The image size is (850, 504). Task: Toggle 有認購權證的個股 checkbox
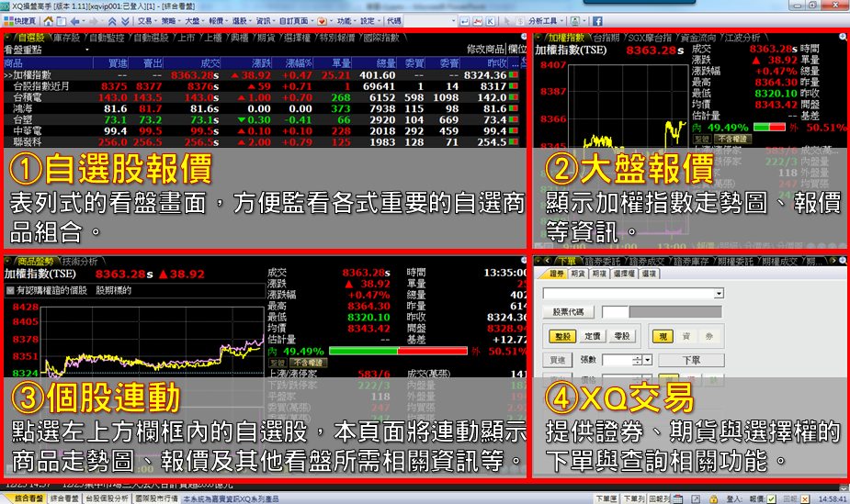click(10, 291)
